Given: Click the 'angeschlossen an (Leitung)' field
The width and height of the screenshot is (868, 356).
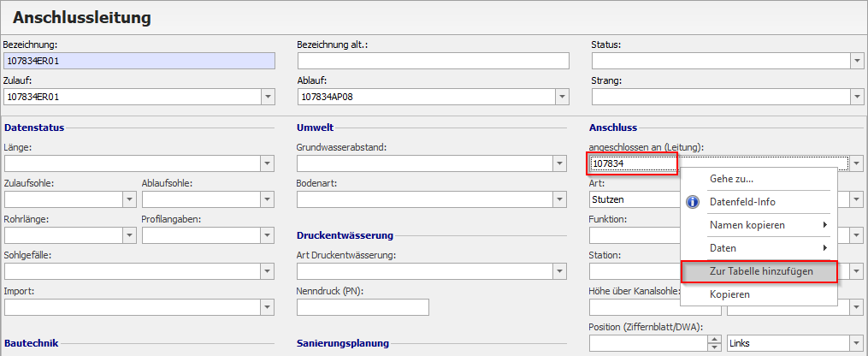Looking at the screenshot, I should coord(633,163).
